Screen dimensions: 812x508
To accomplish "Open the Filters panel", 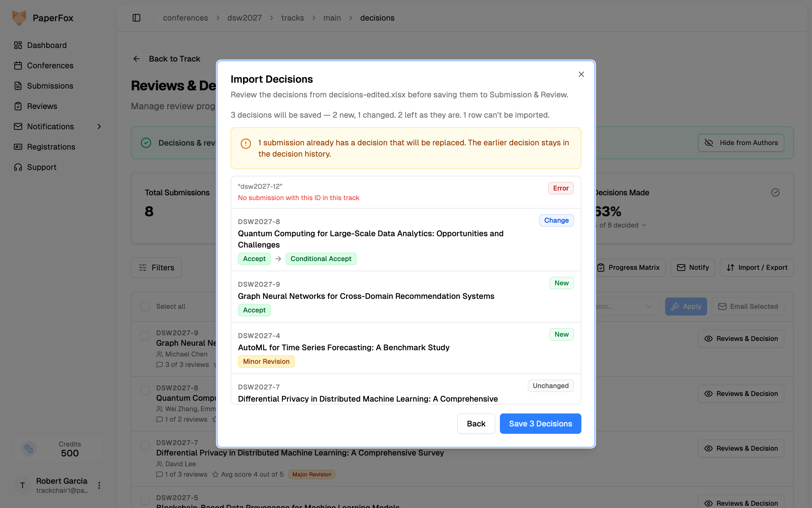I will [x=156, y=268].
